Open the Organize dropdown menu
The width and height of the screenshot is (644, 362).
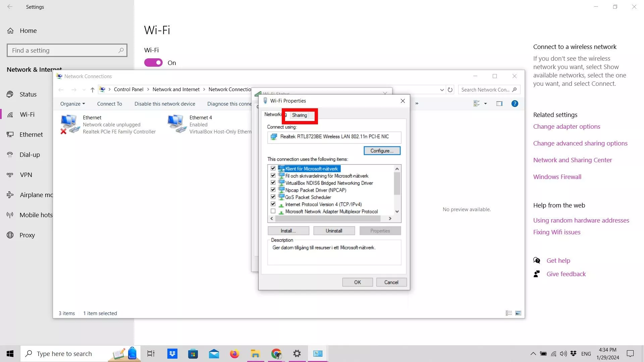tap(72, 104)
